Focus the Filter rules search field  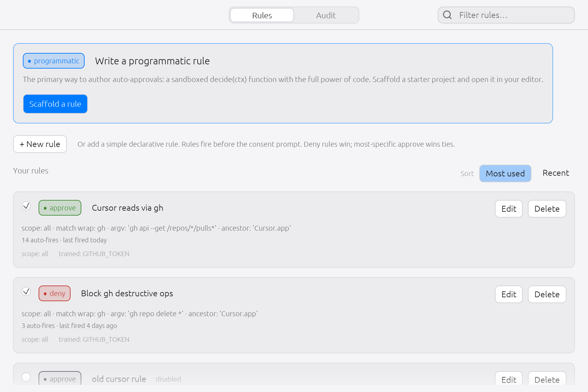[x=506, y=15]
